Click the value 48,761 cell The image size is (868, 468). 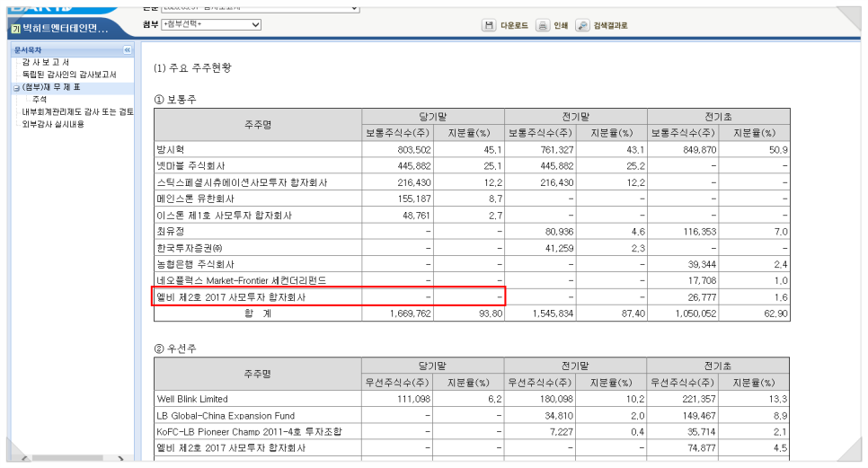click(x=397, y=216)
